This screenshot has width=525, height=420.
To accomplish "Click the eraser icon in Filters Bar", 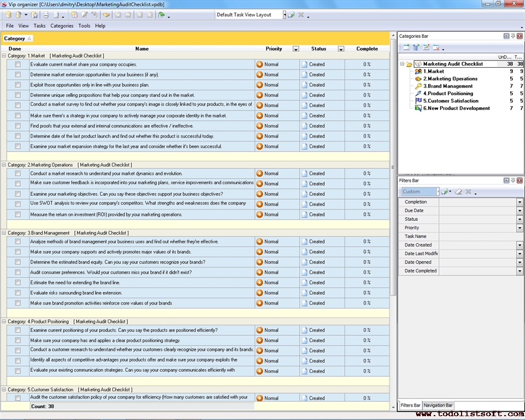I will coord(459,192).
